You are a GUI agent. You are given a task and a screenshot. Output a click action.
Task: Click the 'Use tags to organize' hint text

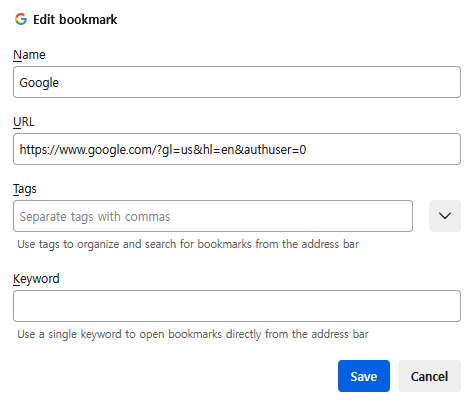188,244
